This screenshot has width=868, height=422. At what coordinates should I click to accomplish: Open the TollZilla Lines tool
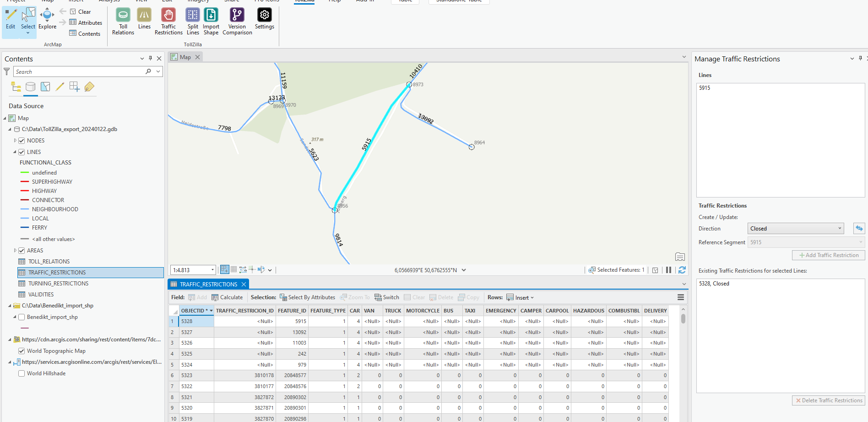tap(144, 19)
